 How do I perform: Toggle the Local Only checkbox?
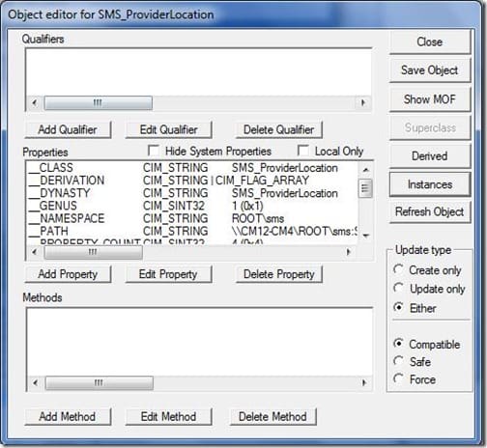click(x=303, y=151)
